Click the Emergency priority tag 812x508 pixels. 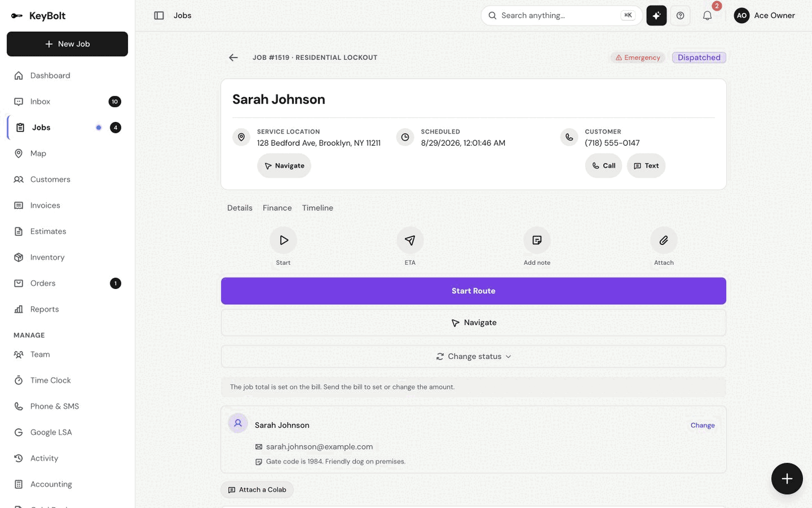[638, 57]
